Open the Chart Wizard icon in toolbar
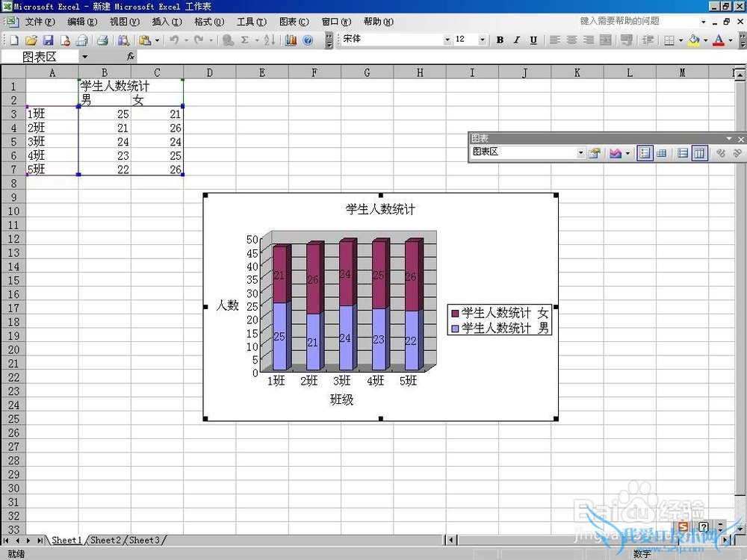The image size is (747, 560). [x=291, y=40]
